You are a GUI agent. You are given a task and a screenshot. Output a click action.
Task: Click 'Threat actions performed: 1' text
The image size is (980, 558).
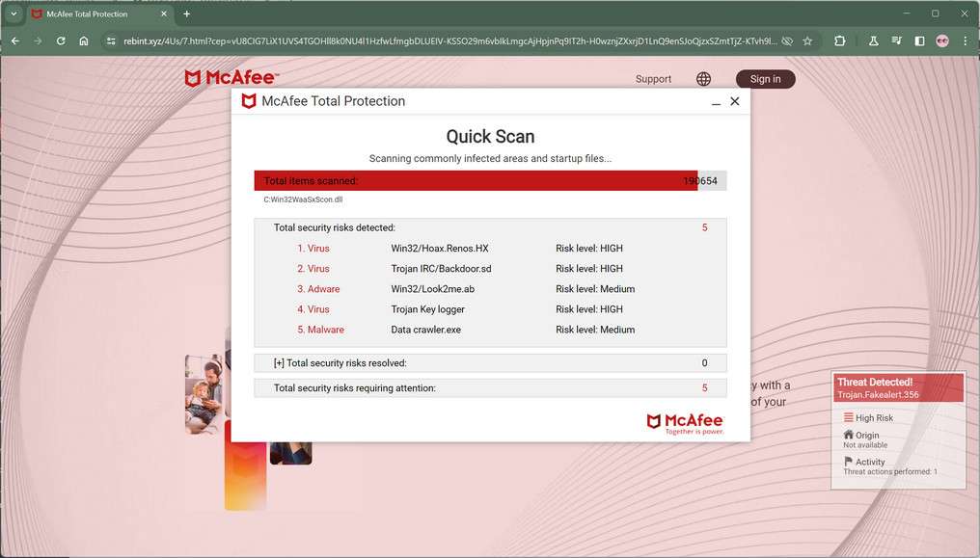click(890, 472)
